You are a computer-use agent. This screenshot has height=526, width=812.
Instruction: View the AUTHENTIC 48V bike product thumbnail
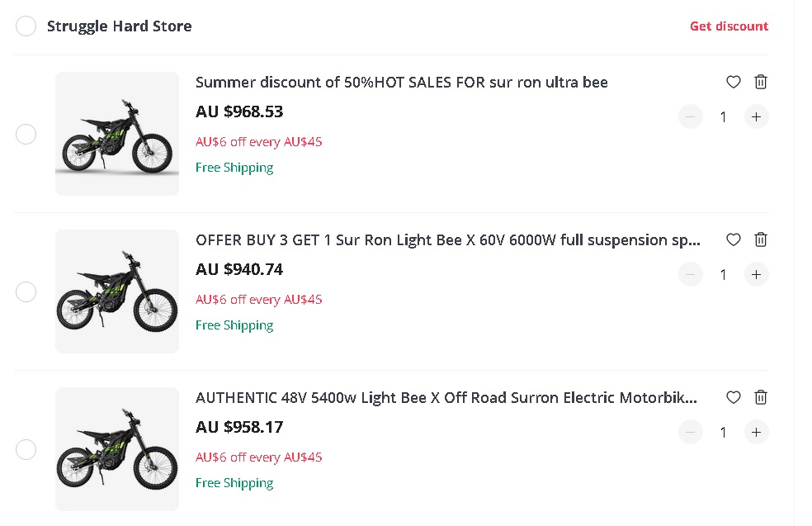pyautogui.click(x=116, y=448)
